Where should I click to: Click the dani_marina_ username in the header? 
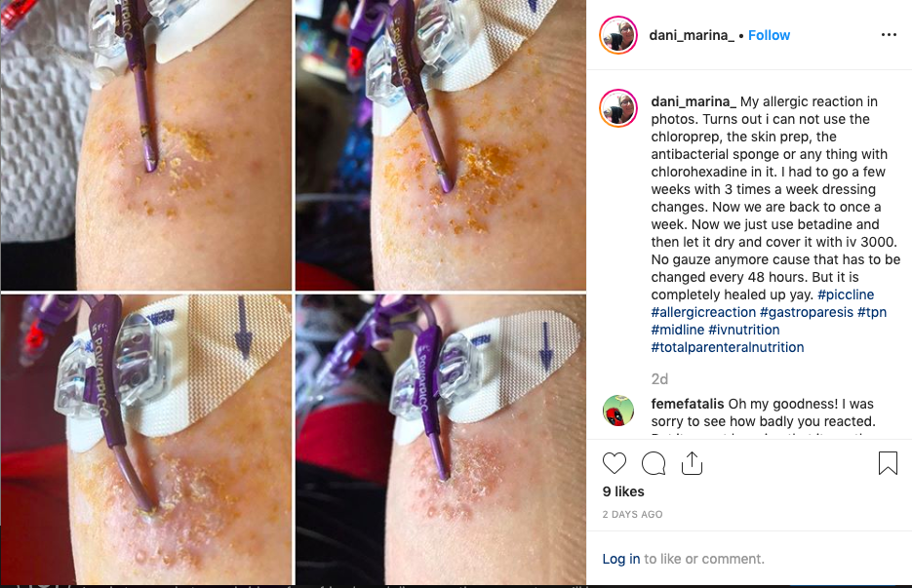692,35
